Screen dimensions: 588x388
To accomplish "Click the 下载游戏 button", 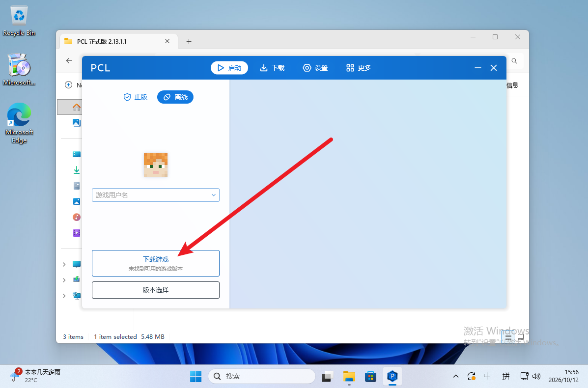I will [x=156, y=263].
